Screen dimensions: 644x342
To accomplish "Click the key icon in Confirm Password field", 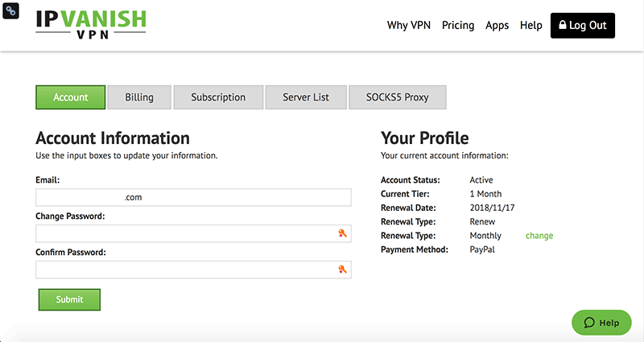I will [x=342, y=270].
